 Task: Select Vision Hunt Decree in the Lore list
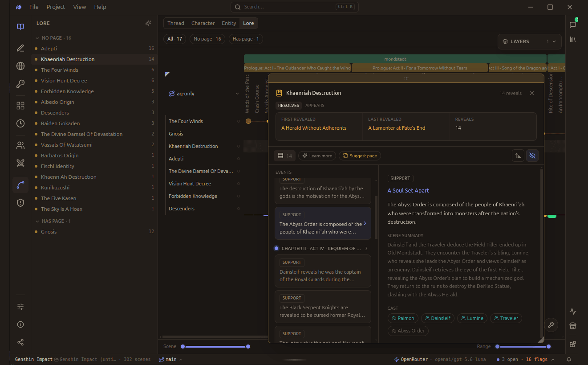pyautogui.click(x=95, y=81)
